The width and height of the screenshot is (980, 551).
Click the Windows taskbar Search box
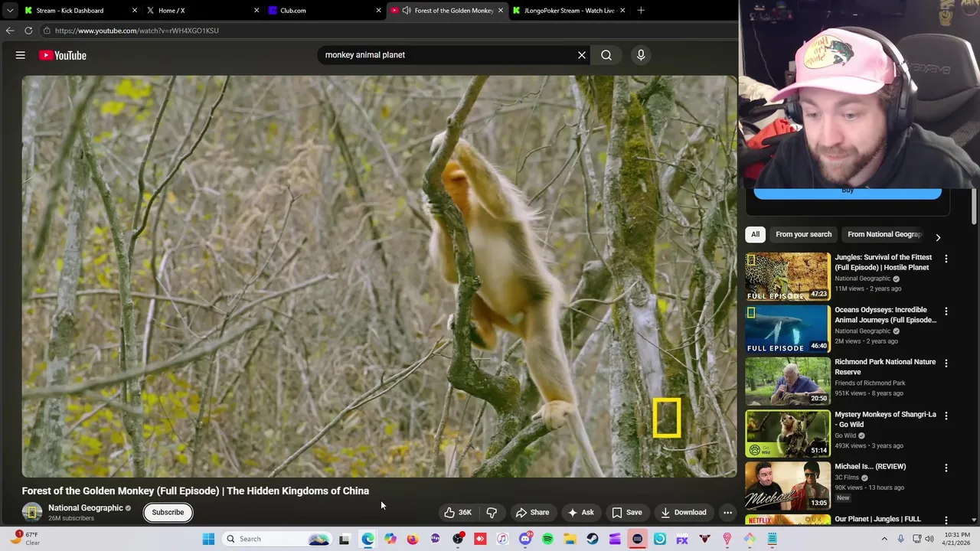[x=276, y=539]
